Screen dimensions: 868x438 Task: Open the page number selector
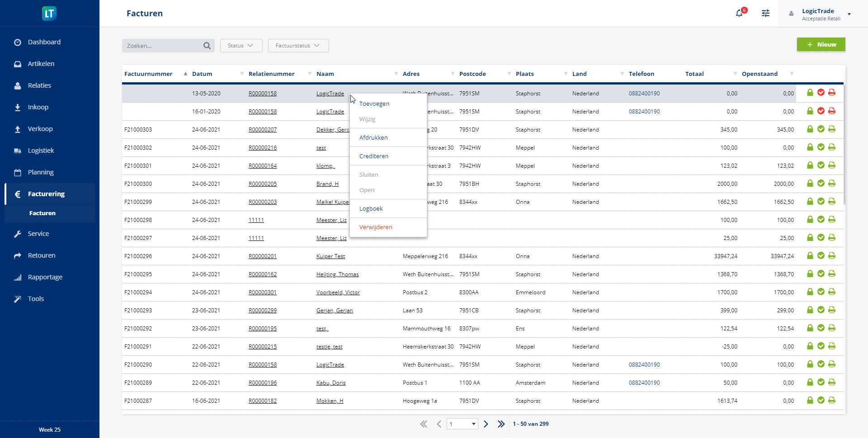point(462,424)
